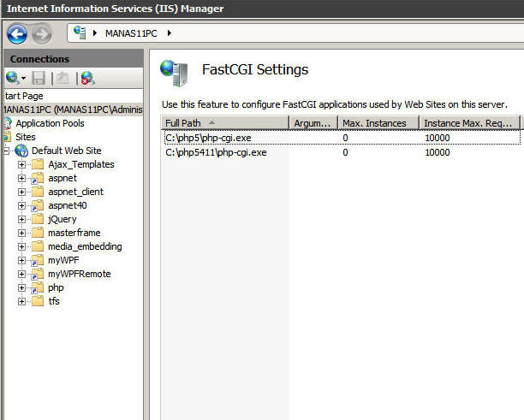This screenshot has width=524, height=420.
Task: Sort by Arguments column header
Action: pyautogui.click(x=313, y=123)
